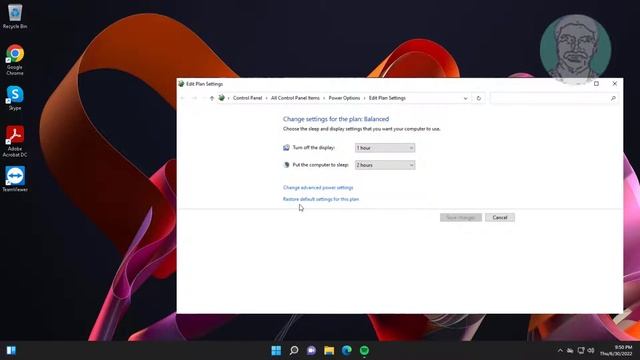
Task: Open Spotify from taskbar
Action: coord(364,350)
